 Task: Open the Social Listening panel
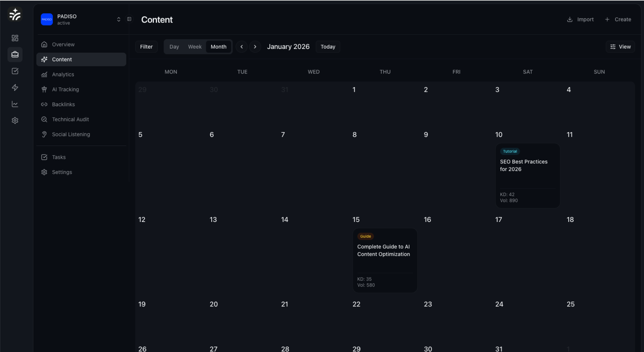pos(71,134)
